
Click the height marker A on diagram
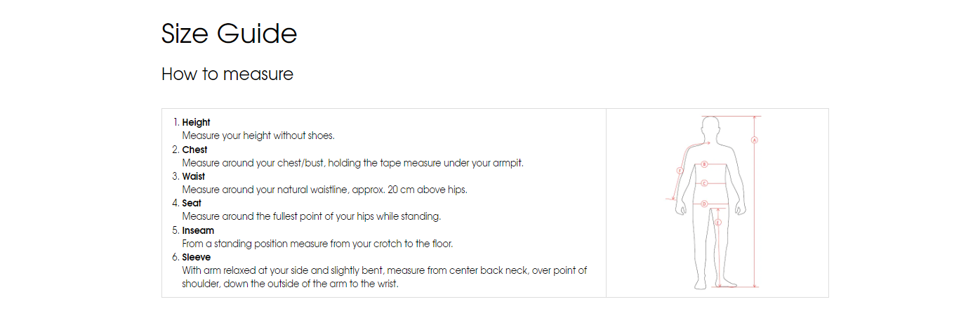pyautogui.click(x=755, y=140)
